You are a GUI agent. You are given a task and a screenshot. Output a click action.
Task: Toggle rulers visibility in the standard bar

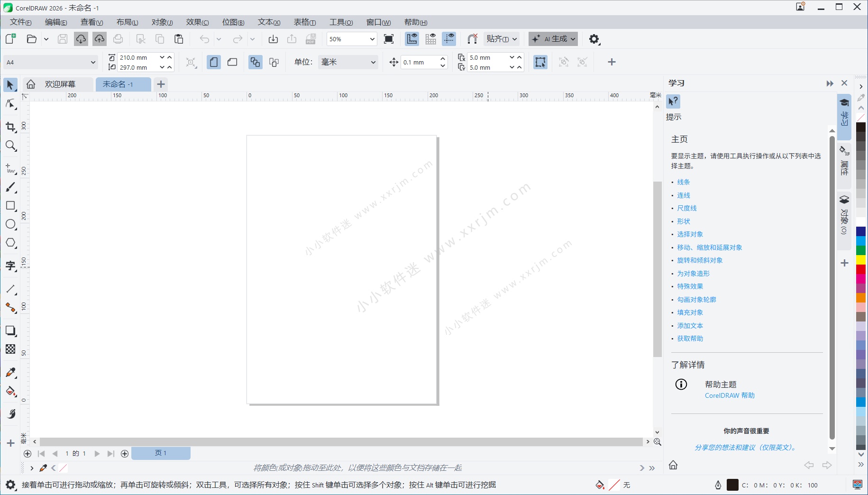[411, 39]
